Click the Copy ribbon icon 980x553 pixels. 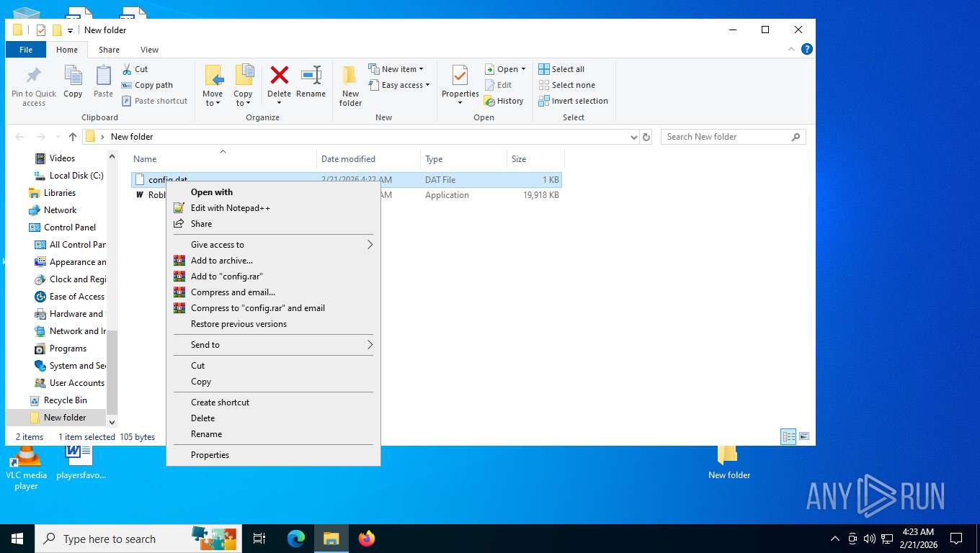click(x=73, y=76)
